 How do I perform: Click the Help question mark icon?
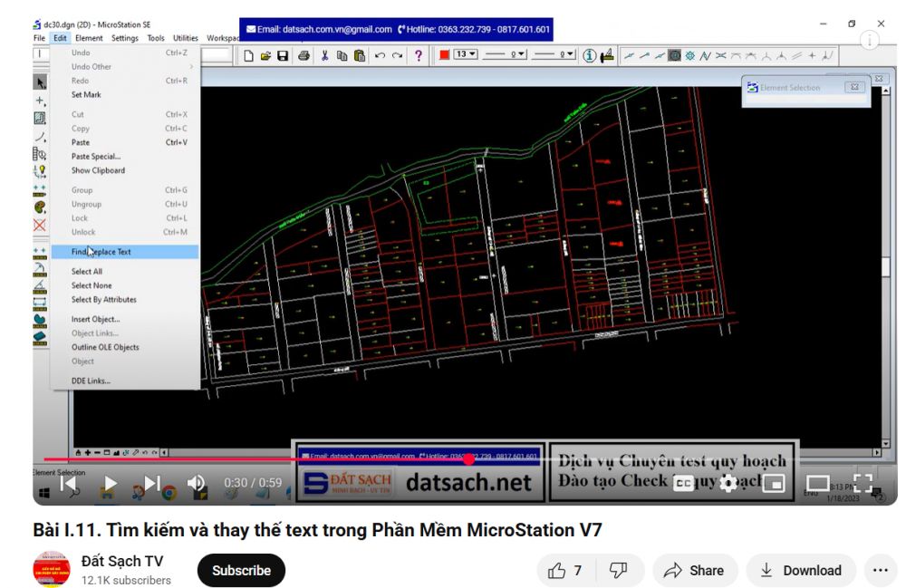(419, 55)
